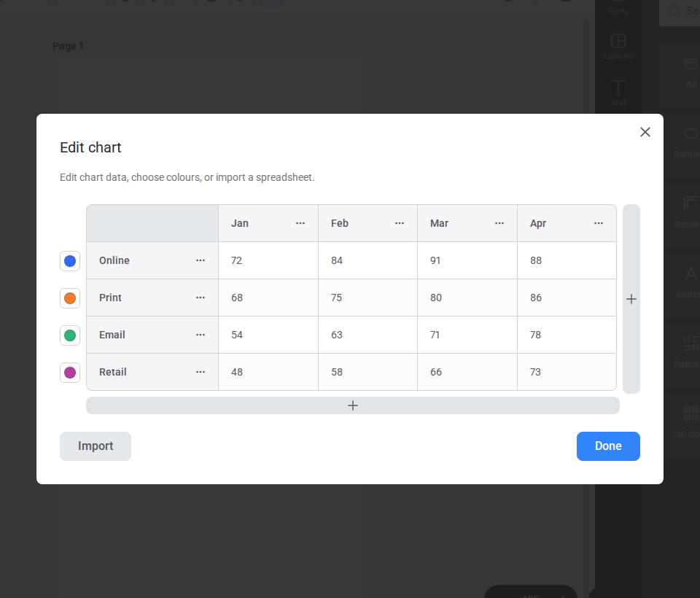Screen dimensions: 700x598
Task: Select the Online Apr cell with 88
Action: tap(567, 260)
